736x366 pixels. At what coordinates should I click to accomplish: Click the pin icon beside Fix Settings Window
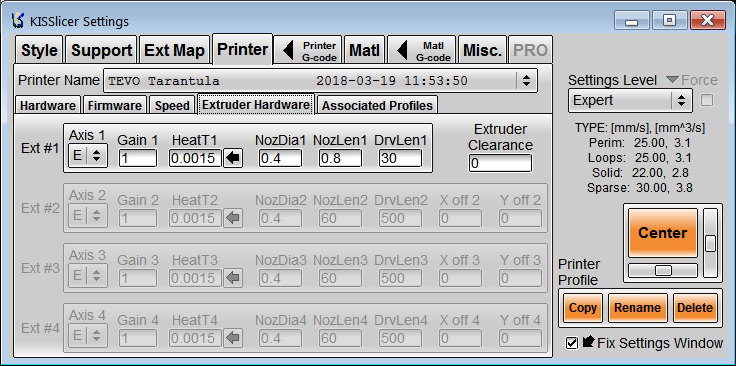click(589, 342)
